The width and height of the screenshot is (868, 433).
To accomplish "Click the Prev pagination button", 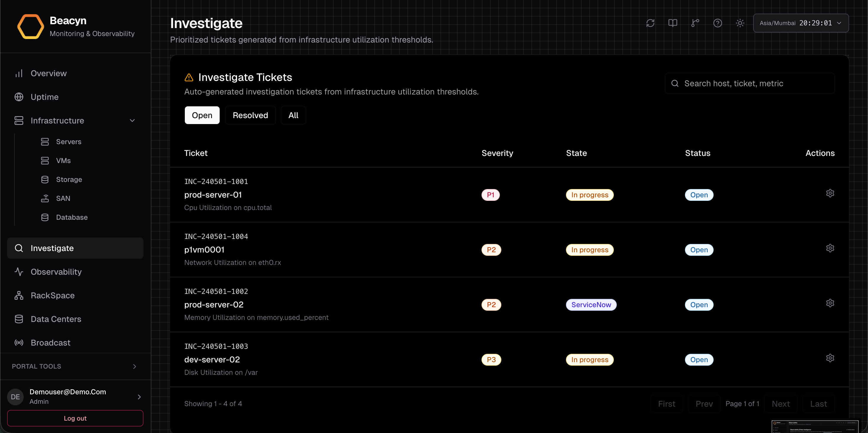I will click(x=704, y=404).
